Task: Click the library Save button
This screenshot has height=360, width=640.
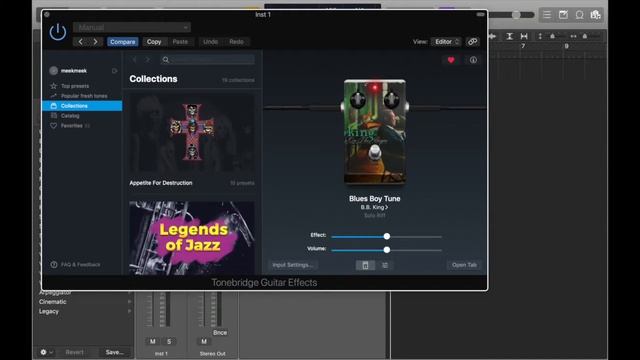Action: [114, 352]
